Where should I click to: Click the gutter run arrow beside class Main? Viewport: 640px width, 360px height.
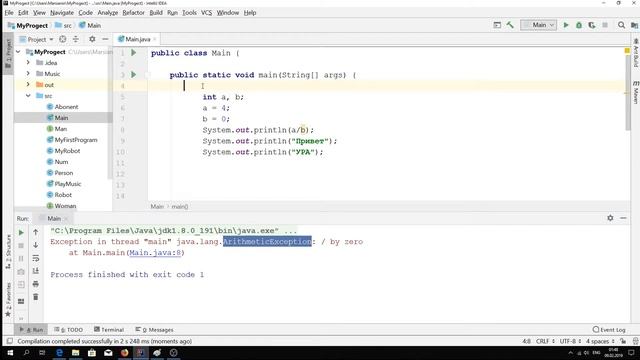[x=133, y=53]
